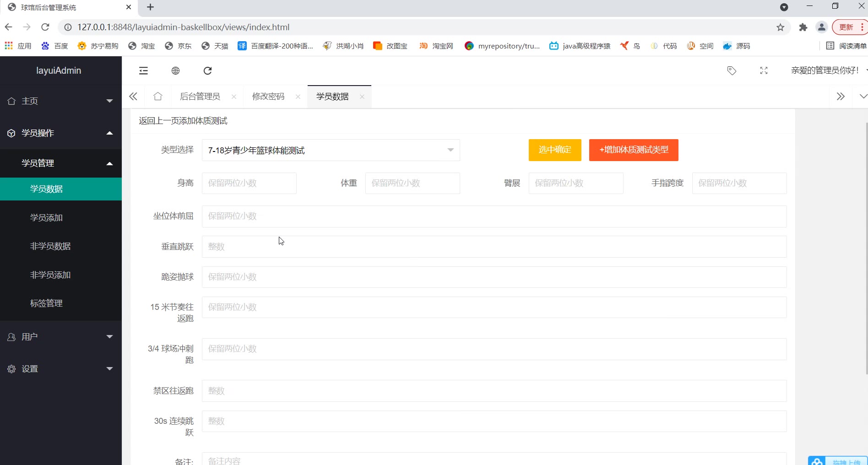Focus the 坐位体前屈 input field

494,216
